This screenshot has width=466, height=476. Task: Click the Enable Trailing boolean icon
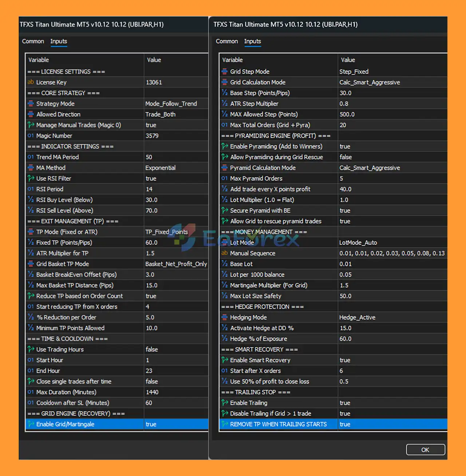pos(225,403)
